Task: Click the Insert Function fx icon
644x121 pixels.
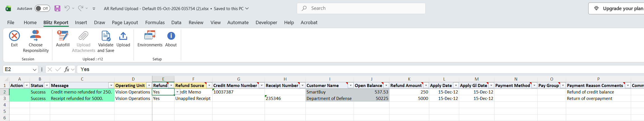Action: 67,69
